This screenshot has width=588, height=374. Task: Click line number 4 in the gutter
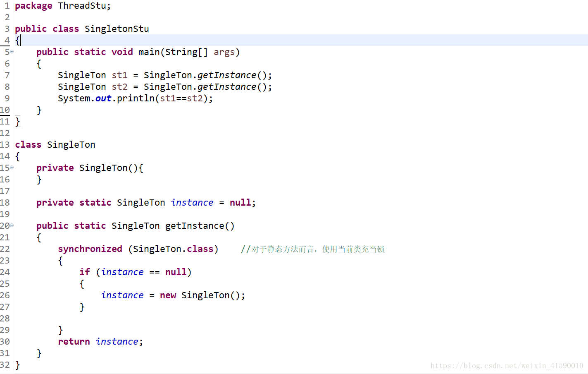tap(7, 41)
